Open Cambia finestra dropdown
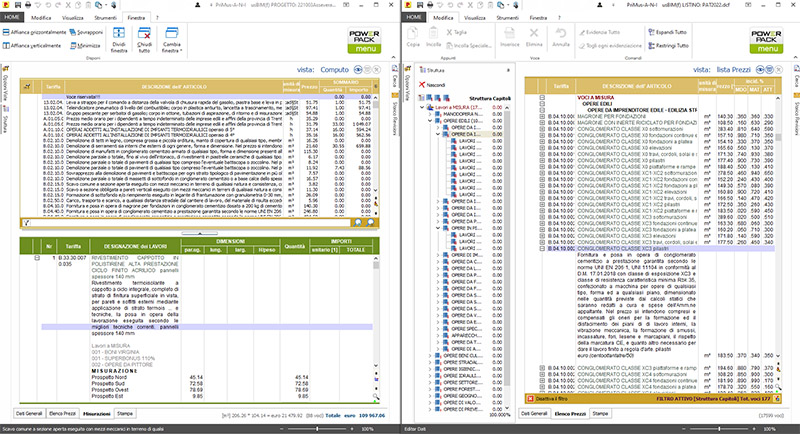The width and height of the screenshot is (800, 434). pos(171,39)
